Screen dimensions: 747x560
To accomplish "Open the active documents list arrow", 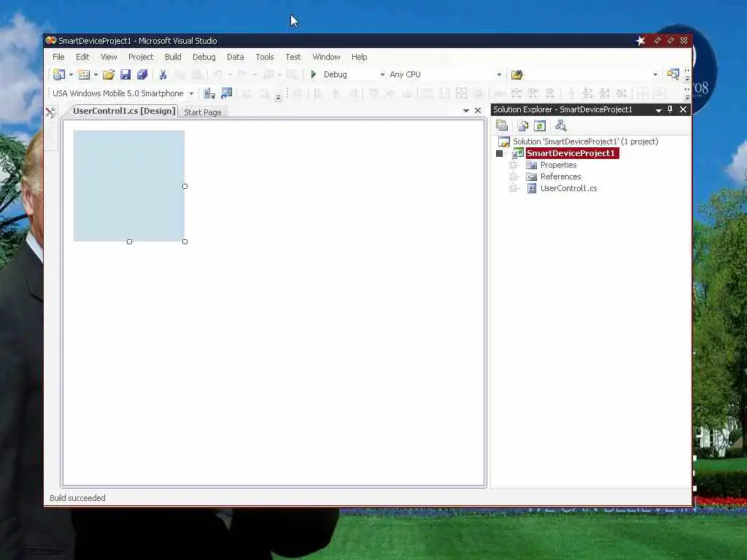I will pyautogui.click(x=466, y=111).
